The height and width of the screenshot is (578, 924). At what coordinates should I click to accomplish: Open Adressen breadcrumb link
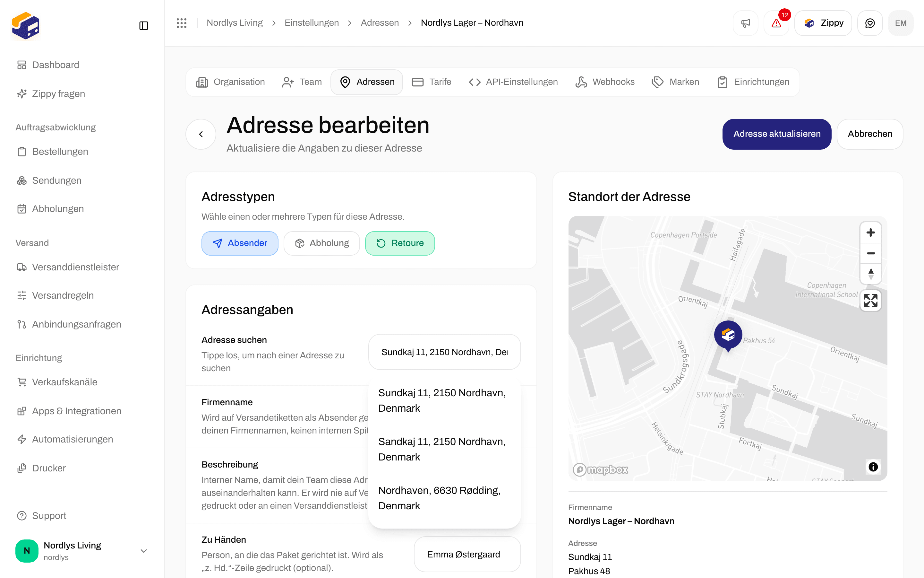[380, 23]
